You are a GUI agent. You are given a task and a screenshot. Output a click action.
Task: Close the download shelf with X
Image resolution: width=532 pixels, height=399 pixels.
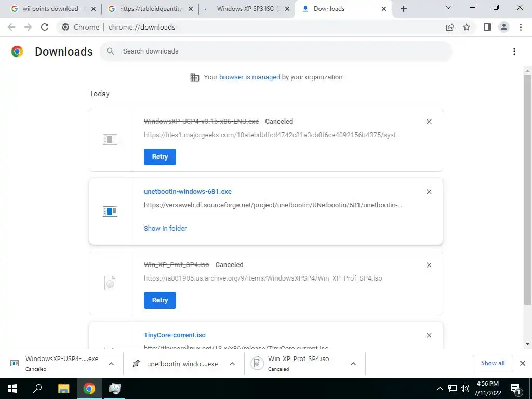pos(523,363)
